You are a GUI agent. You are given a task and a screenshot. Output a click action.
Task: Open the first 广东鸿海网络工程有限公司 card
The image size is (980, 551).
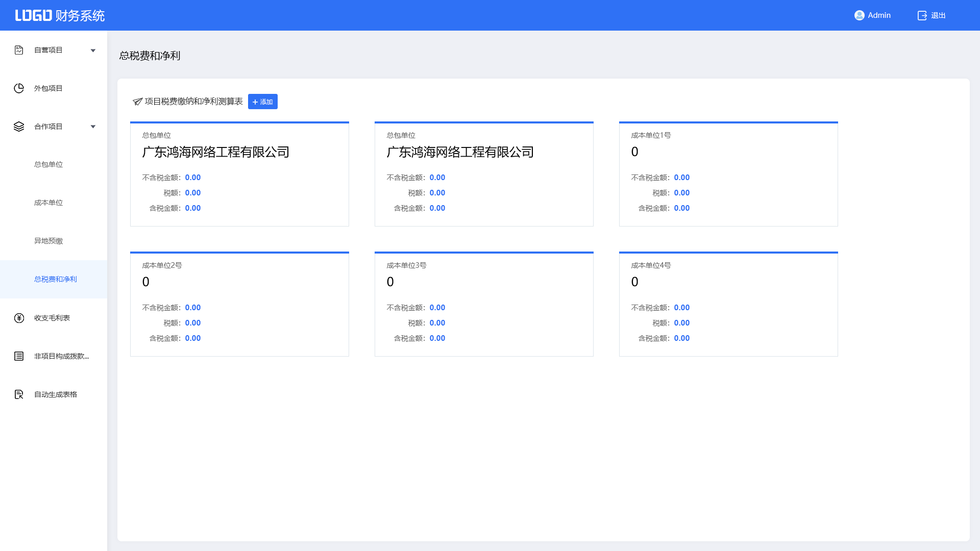(x=239, y=173)
